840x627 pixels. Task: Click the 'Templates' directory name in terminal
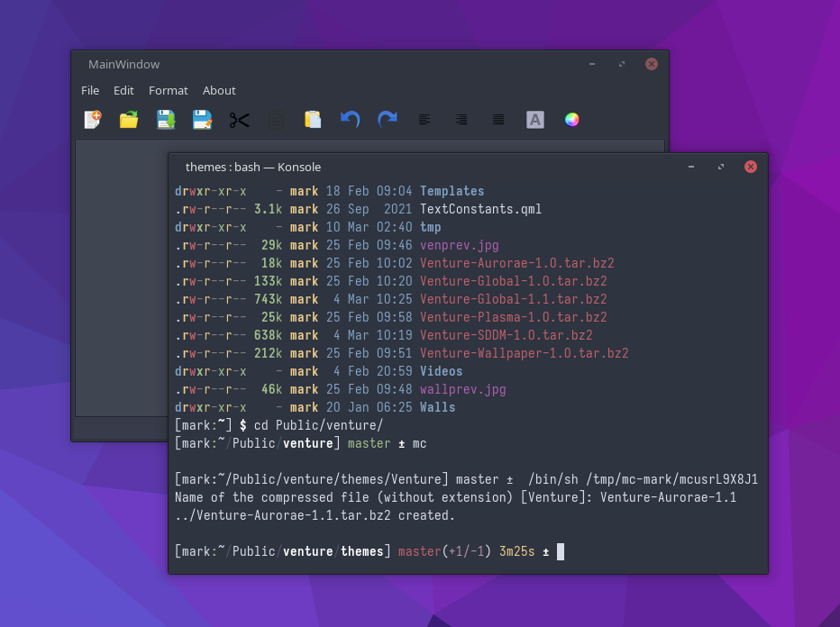coord(452,191)
